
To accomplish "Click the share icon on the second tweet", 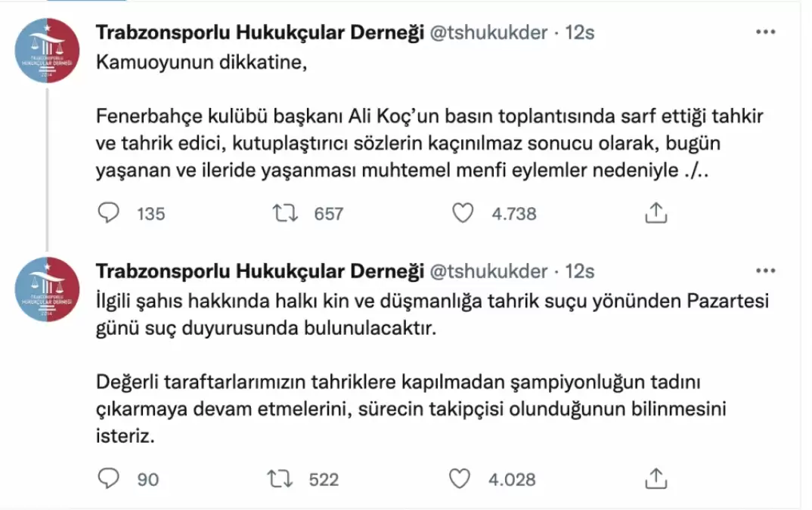I will 655,478.
